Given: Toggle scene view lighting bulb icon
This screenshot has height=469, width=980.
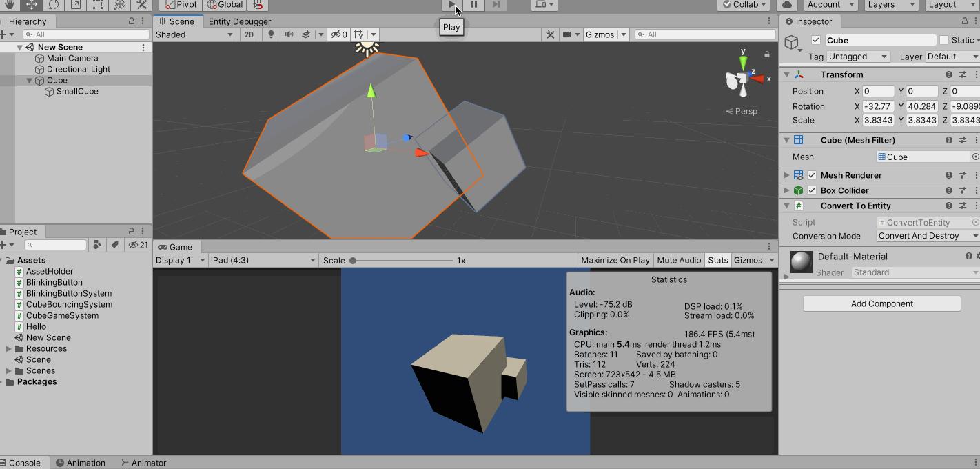Looking at the screenshot, I should [x=270, y=34].
